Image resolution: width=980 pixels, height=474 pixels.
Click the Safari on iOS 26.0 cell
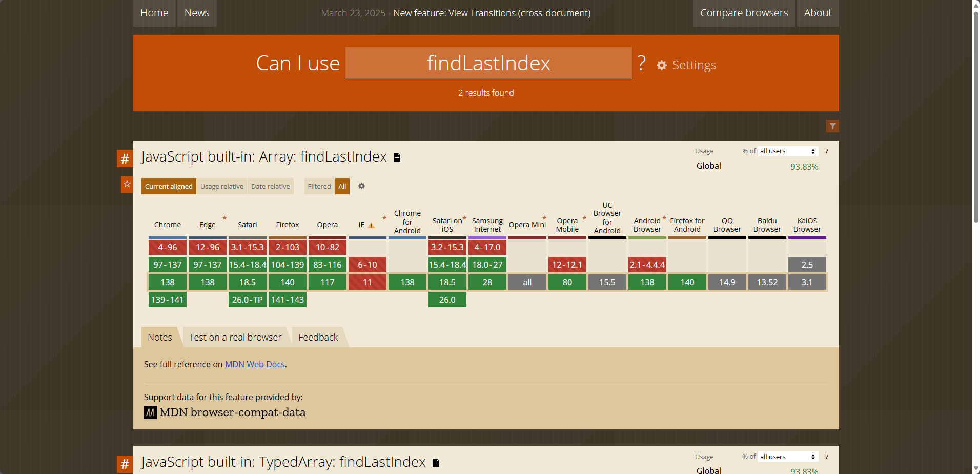tap(447, 300)
